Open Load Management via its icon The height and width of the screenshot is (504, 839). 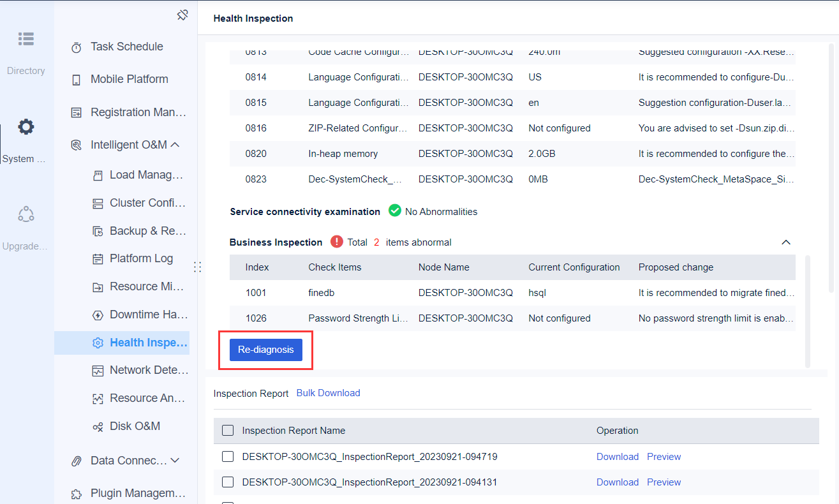click(x=98, y=175)
